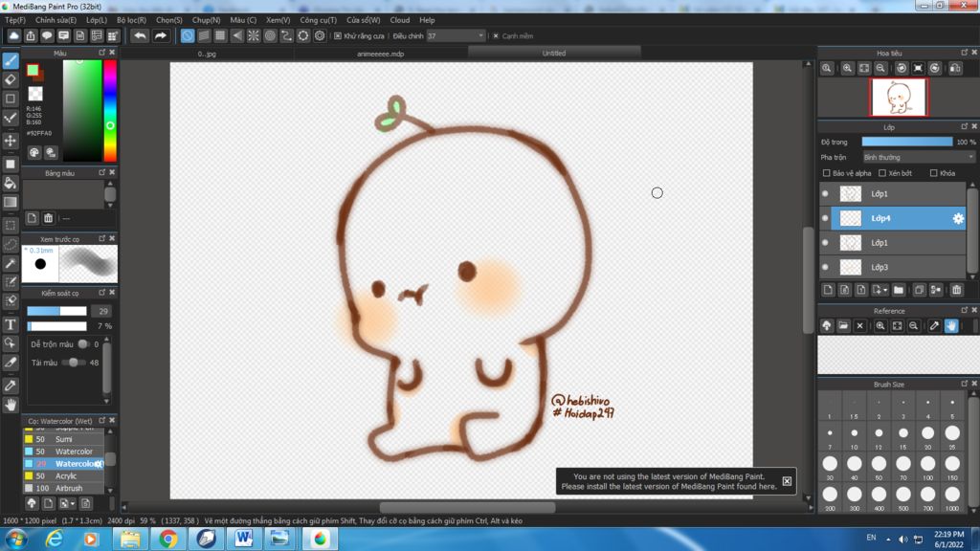
Task: Switch to the animeeeee.mdp tab
Action: tap(381, 54)
